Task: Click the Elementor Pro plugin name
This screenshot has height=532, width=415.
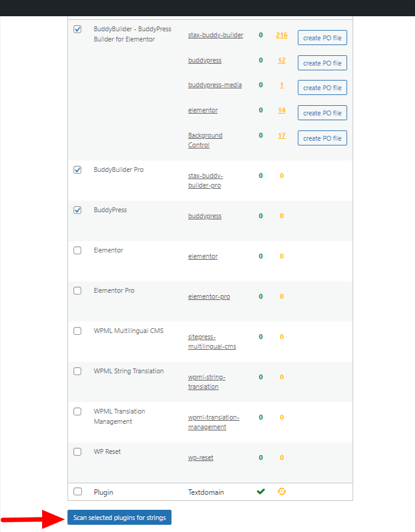Action: pos(114,290)
